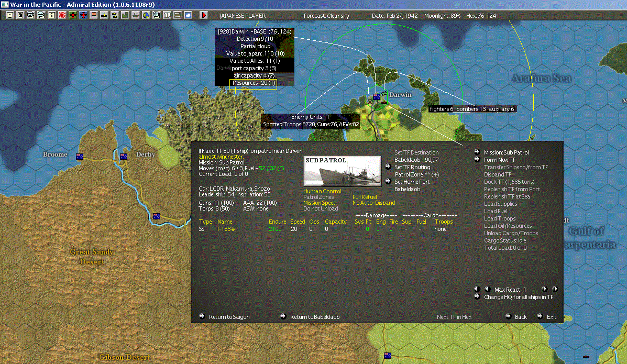Click the crosshair target toolbar icon
The image size is (627, 364).
(156, 15)
